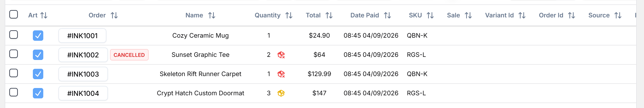Open order #INK1002 button

[83, 55]
